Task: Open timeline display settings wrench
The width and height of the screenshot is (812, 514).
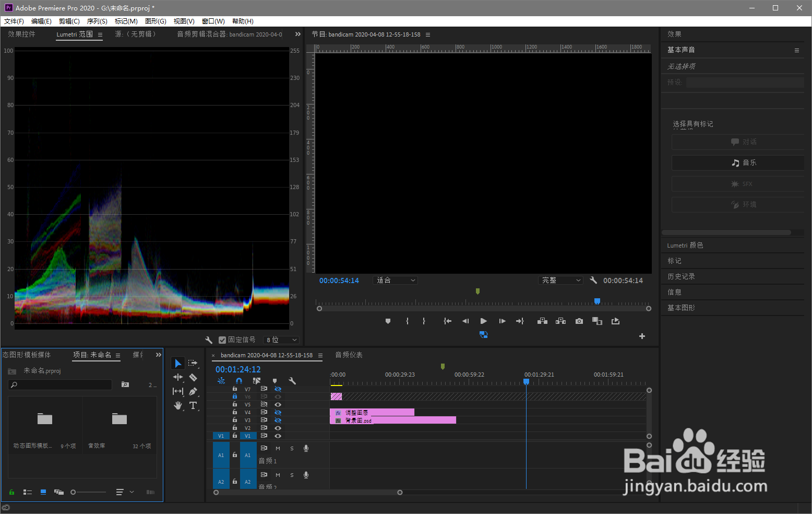Action: coord(292,381)
